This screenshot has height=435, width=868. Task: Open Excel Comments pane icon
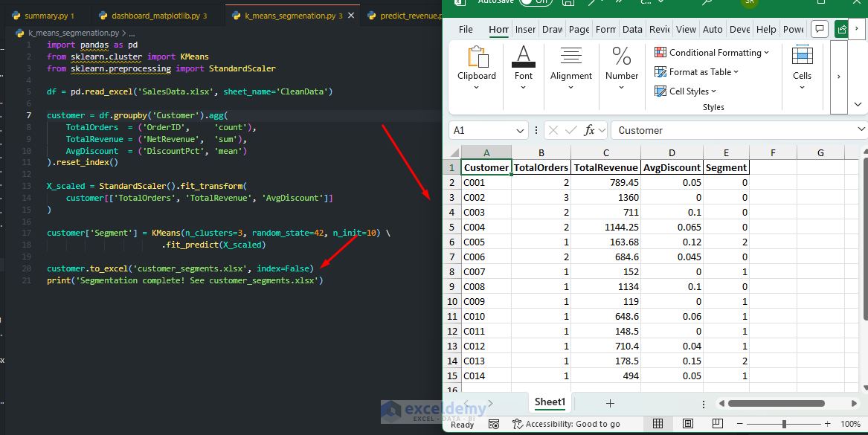click(820, 29)
